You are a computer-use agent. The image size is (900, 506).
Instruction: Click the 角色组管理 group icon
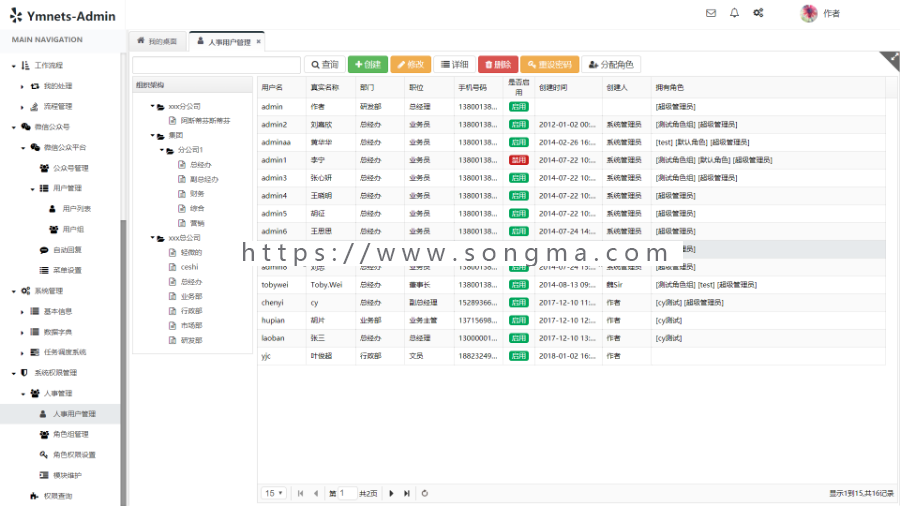point(44,435)
